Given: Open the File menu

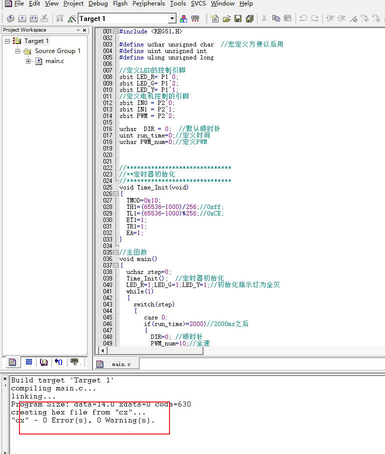Looking at the screenshot, I should [x=19, y=4].
